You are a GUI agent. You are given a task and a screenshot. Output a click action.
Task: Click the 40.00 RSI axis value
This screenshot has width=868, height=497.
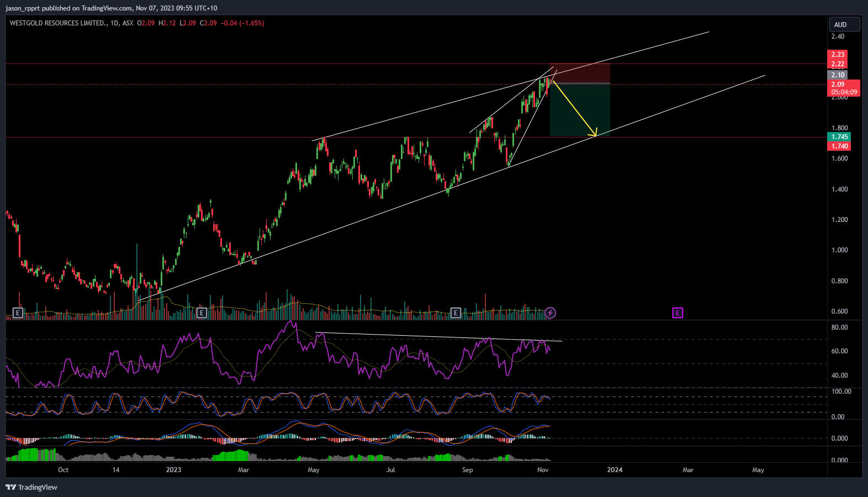coord(839,376)
